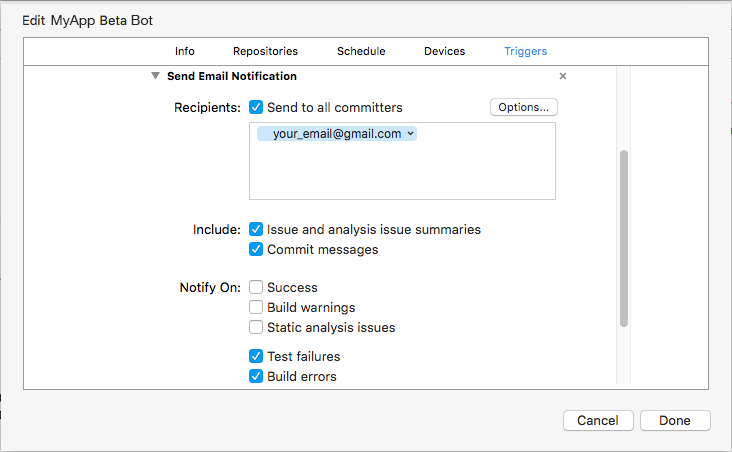Enable notify on Build warnings

pyautogui.click(x=256, y=307)
